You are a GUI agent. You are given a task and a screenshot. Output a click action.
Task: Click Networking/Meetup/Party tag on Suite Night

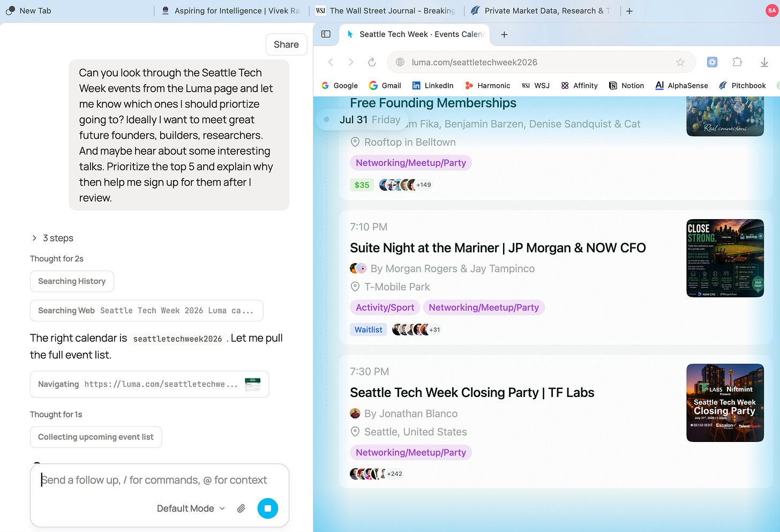pos(484,308)
